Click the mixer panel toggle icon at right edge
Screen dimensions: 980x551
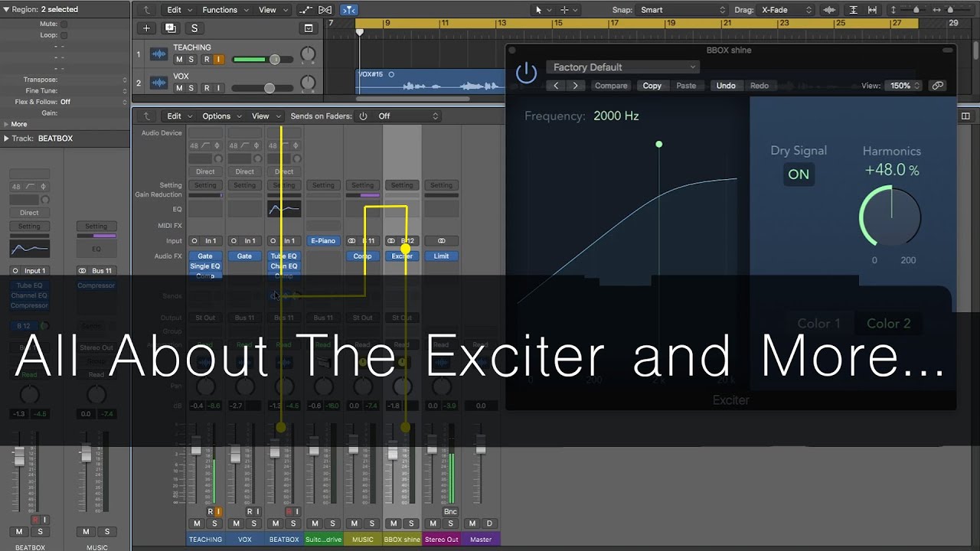click(965, 116)
